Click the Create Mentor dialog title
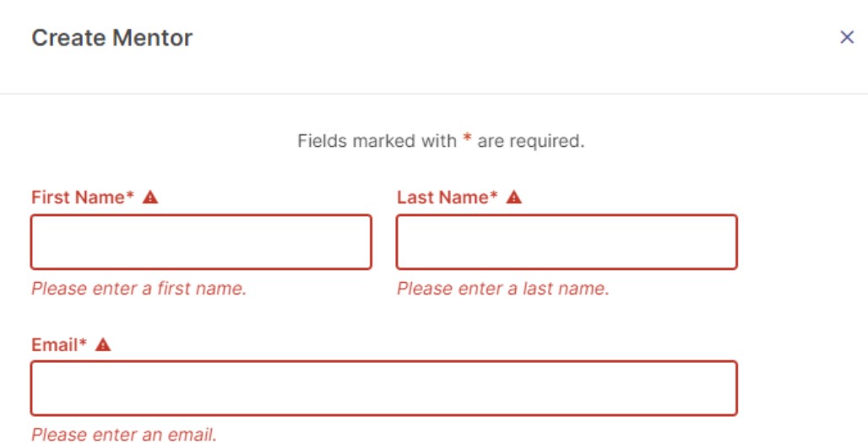868x443 pixels. [112, 38]
